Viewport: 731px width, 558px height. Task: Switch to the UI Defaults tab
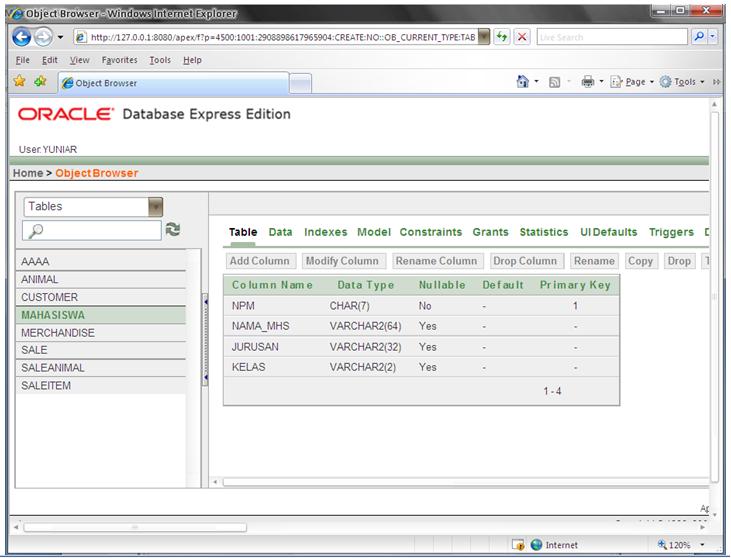(x=608, y=232)
